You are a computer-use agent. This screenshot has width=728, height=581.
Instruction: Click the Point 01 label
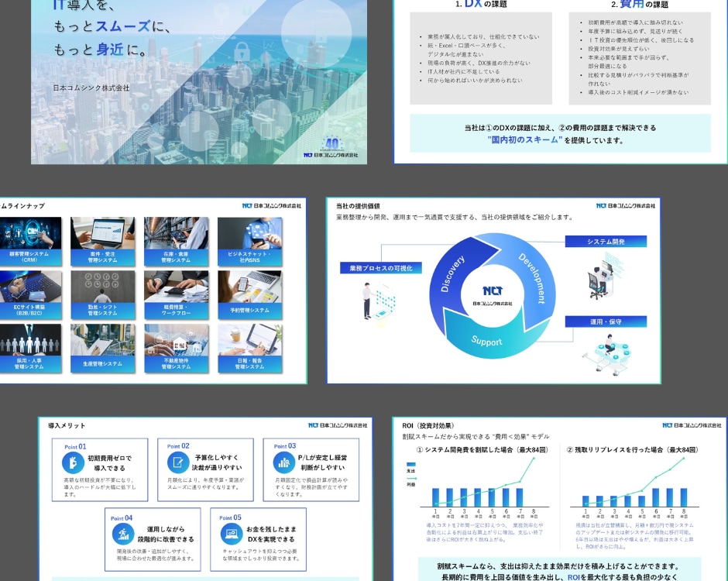75,447
